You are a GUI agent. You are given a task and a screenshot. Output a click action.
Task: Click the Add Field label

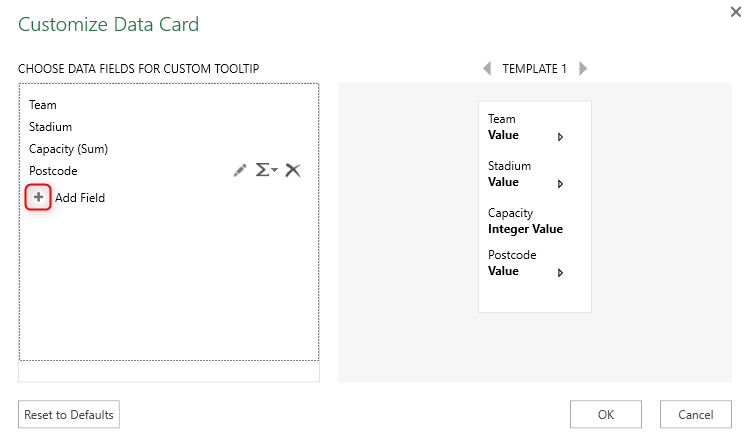pos(80,198)
